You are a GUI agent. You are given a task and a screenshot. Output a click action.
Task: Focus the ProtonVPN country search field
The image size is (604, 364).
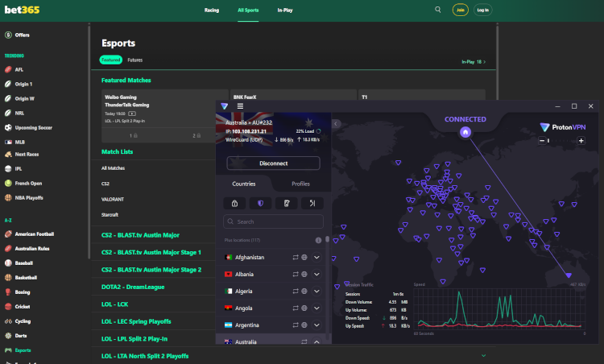pyautogui.click(x=273, y=221)
